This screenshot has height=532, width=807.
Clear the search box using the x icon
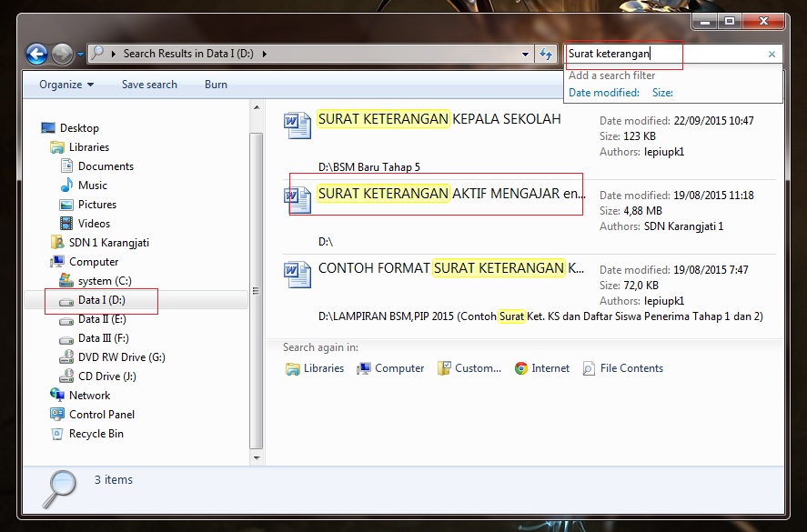(x=771, y=54)
